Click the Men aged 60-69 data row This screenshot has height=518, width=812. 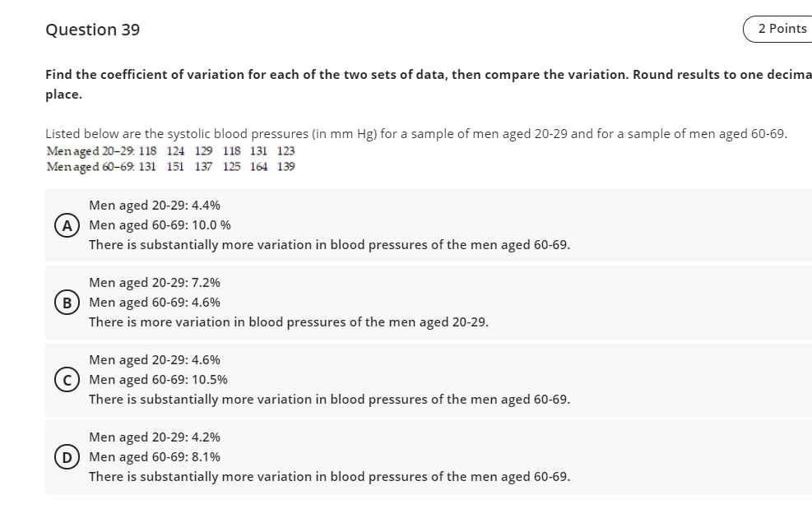tap(169, 168)
